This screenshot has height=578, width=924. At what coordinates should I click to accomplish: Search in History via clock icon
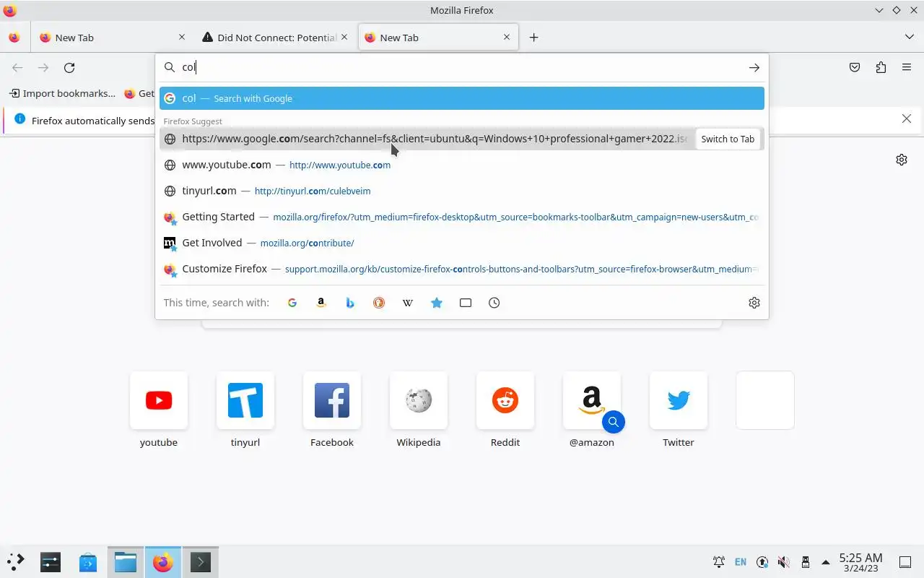coord(494,303)
